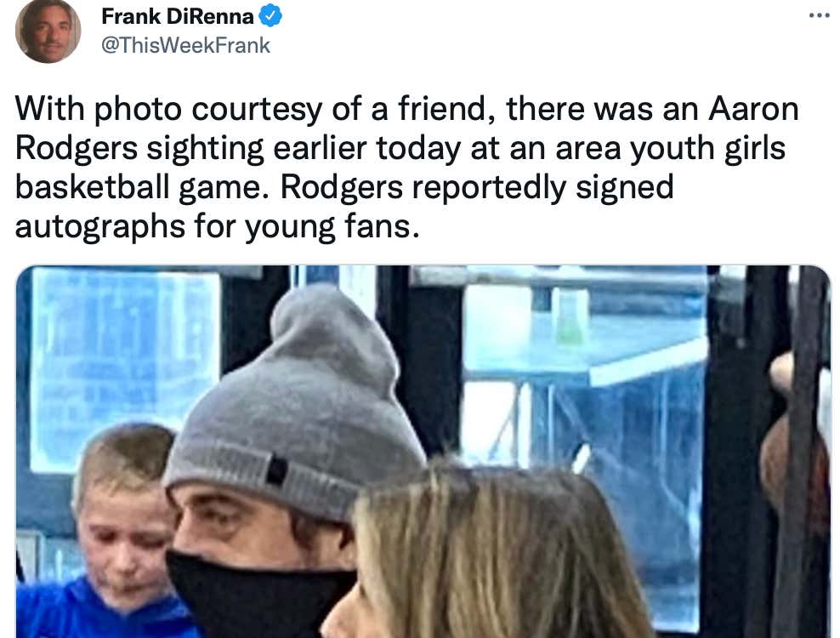The image size is (840, 638).
Task: Click the word "reportedly signed" in tweet
Action: pos(542,188)
